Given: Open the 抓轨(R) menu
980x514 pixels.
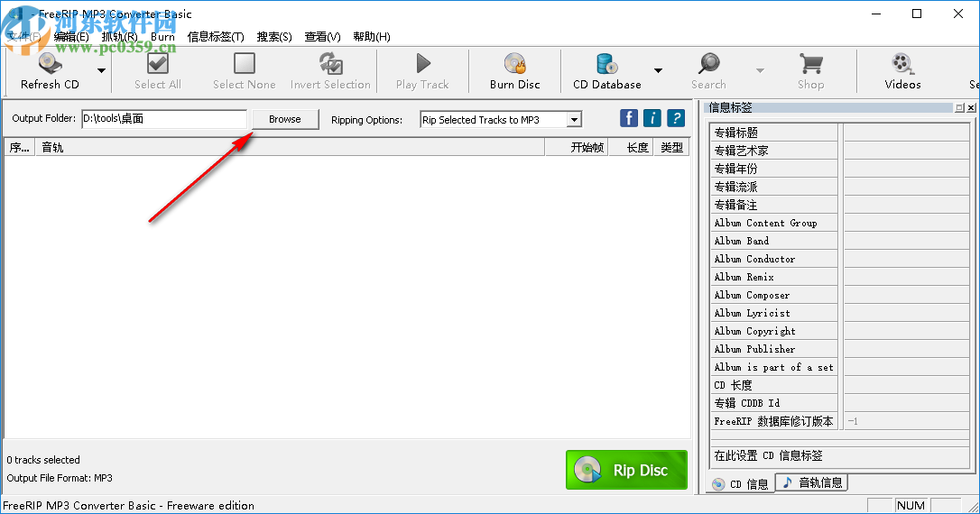Looking at the screenshot, I should pyautogui.click(x=119, y=37).
